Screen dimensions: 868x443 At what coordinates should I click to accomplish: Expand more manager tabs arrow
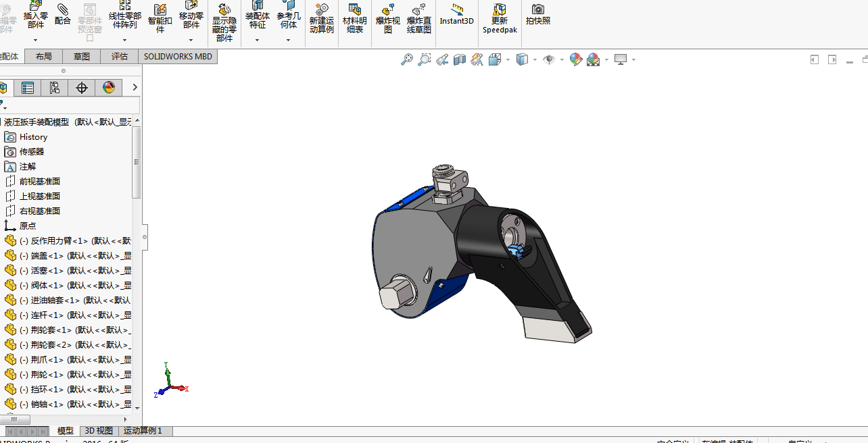(x=135, y=87)
